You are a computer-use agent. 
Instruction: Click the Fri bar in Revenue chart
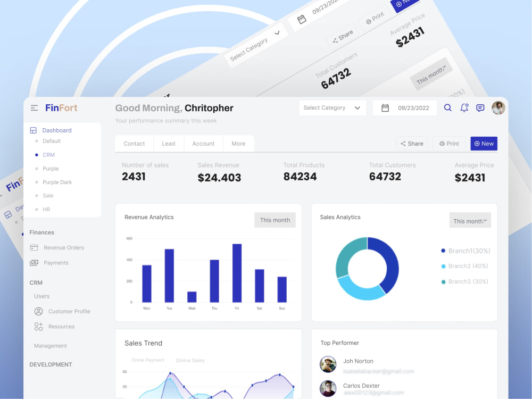coord(237,273)
